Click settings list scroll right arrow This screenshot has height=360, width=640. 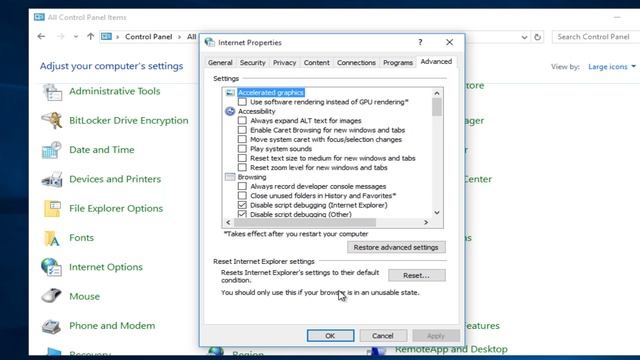click(x=426, y=222)
